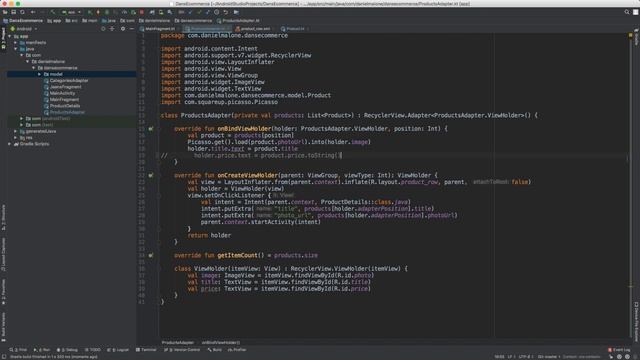Image resolution: width=640 pixels, height=360 pixels.
Task: Click the Save All toolbar icon
Action: tap(13, 12)
